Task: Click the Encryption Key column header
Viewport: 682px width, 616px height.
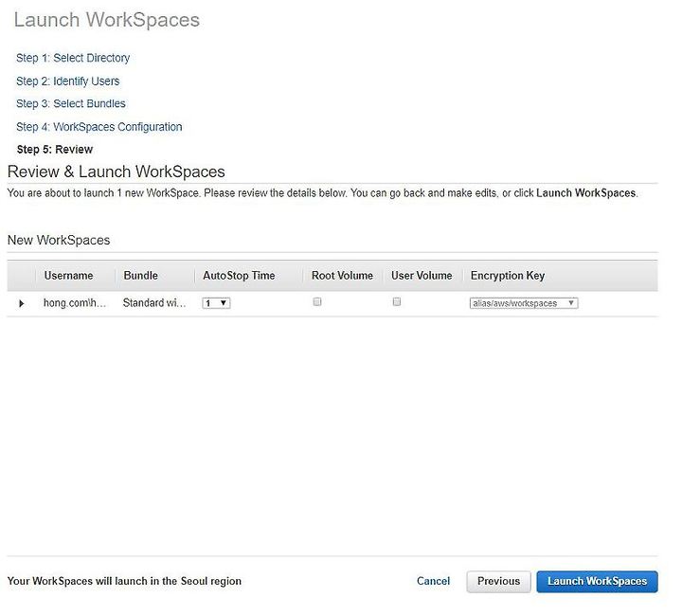Action: tap(508, 276)
